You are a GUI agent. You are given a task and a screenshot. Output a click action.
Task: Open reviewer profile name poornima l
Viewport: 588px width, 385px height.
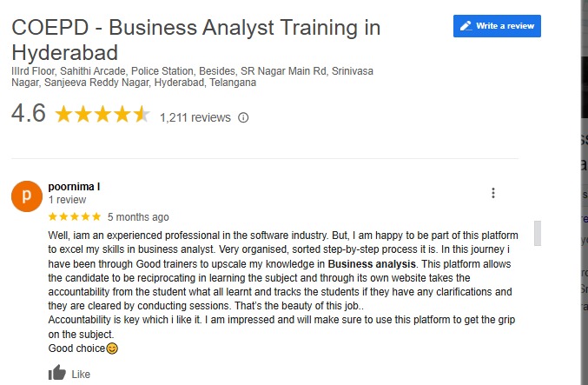point(75,187)
